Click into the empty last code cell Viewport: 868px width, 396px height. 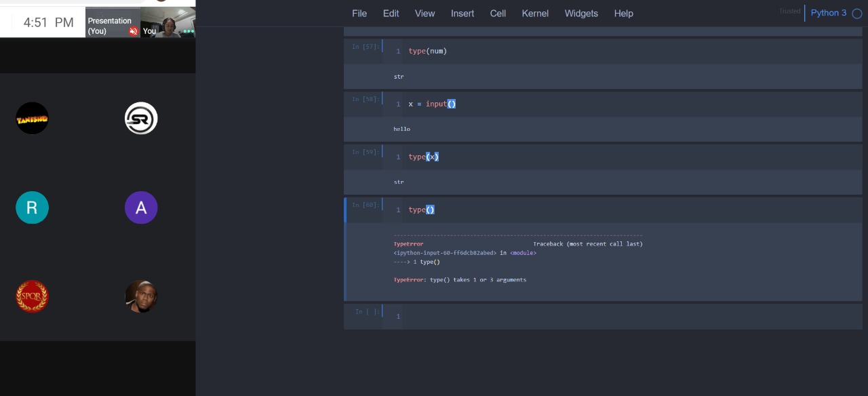point(624,317)
